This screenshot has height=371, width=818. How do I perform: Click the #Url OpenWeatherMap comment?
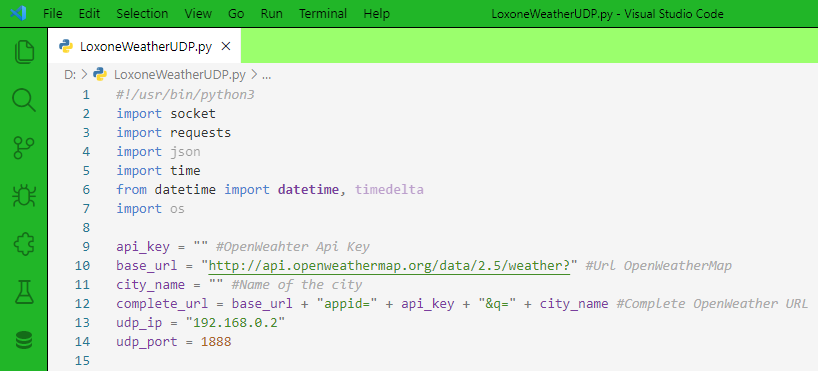tap(658, 266)
